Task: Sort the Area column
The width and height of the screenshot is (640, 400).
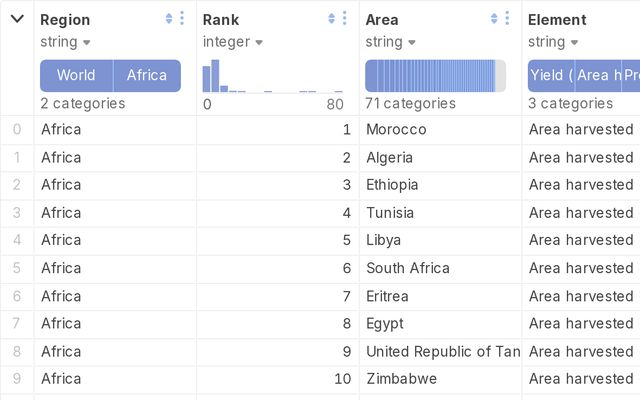Action: [x=494, y=18]
